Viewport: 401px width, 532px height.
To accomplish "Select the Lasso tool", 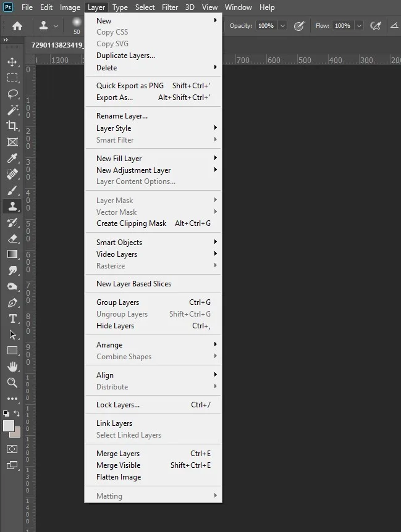I will (12, 94).
